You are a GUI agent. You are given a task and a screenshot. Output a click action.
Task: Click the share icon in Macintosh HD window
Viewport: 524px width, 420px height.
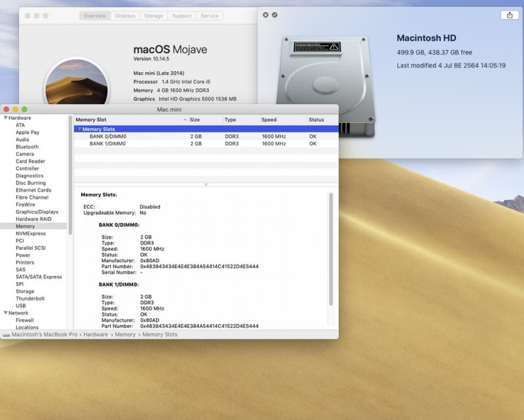pyautogui.click(x=510, y=15)
